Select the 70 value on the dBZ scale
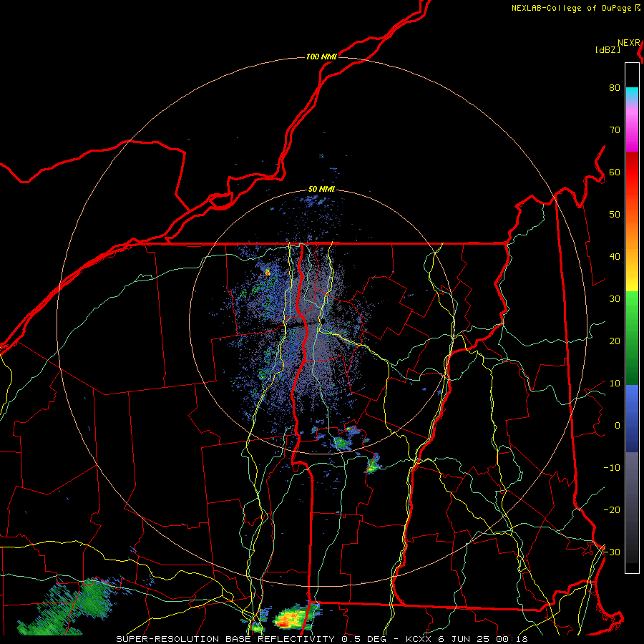Image resolution: width=644 pixels, height=644 pixels. point(615,130)
